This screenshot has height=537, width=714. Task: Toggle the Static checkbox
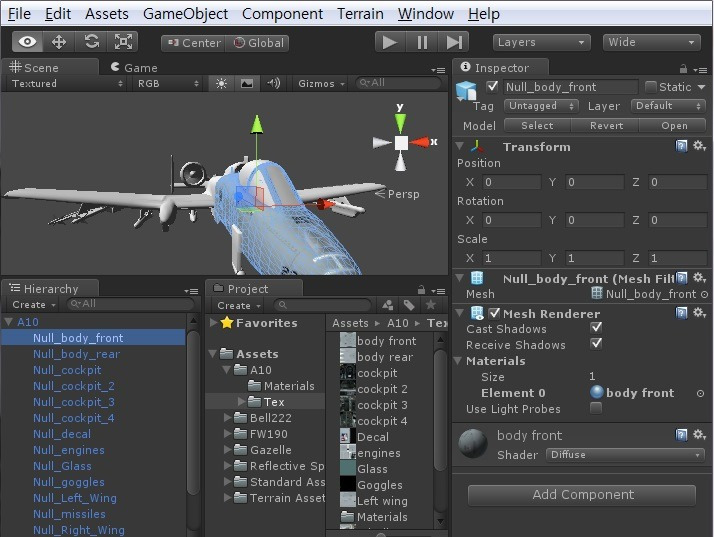click(x=651, y=87)
